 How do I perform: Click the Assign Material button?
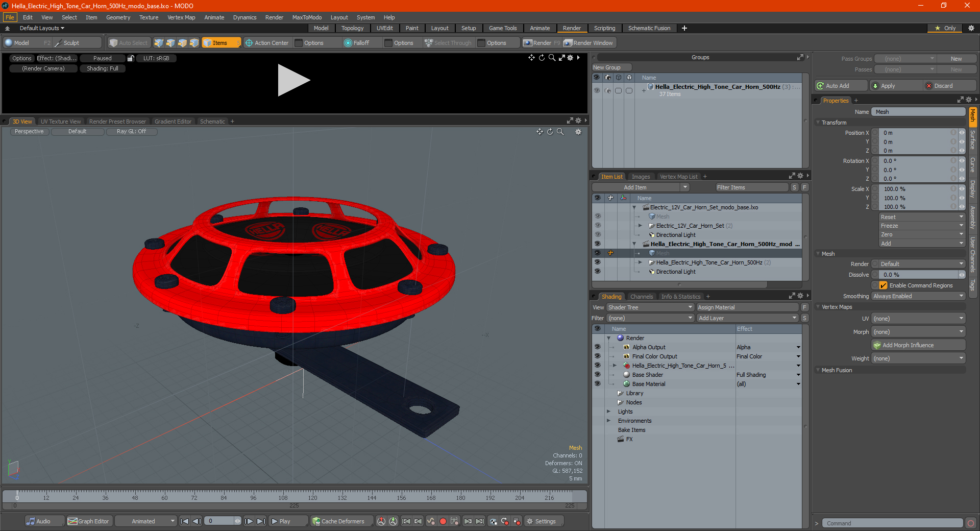click(747, 307)
